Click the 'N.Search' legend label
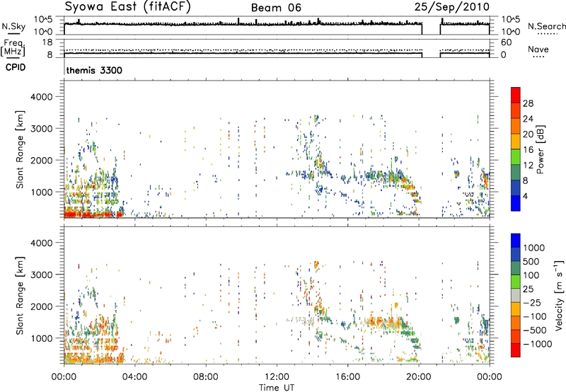The image size is (566, 392). click(x=547, y=26)
